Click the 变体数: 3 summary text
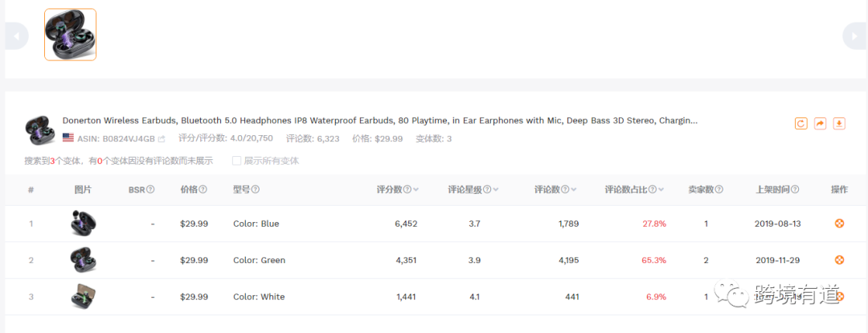Viewport: 868px width, 333px height. point(432,138)
